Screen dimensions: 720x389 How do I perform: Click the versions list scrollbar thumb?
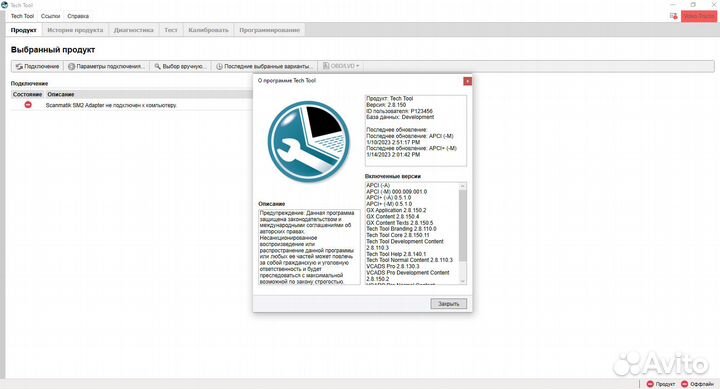coord(462,226)
